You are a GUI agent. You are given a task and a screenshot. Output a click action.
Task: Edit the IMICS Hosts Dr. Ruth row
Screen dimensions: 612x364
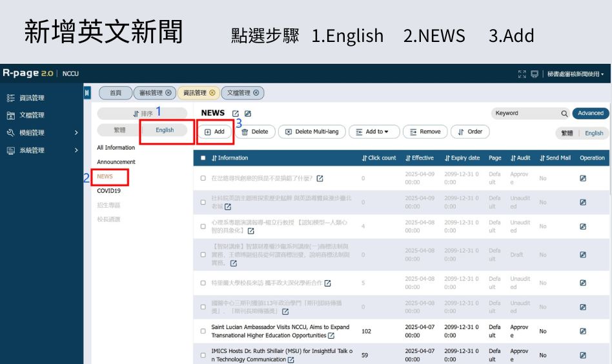pyautogui.click(x=583, y=356)
